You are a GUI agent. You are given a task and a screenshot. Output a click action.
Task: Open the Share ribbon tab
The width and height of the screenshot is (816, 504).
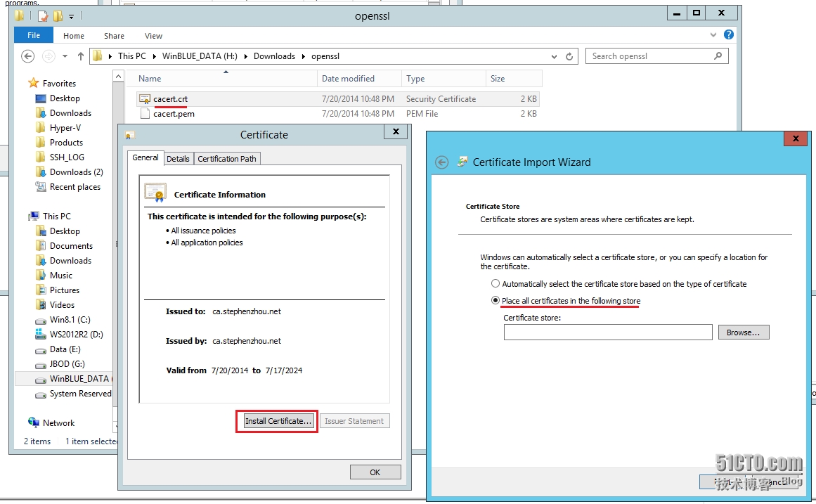[114, 35]
